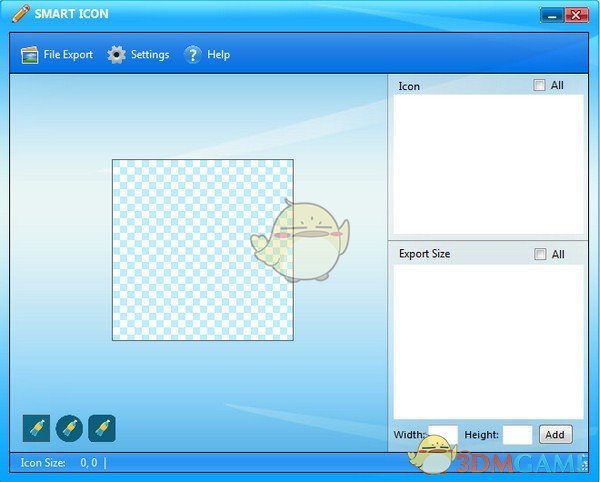Focus the Width input field
This screenshot has width=600, height=482.
tap(443, 435)
